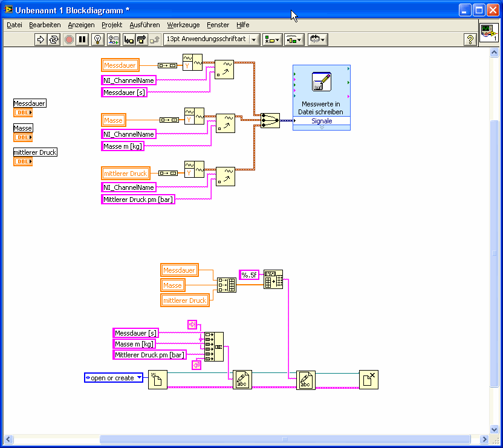Image resolution: width=503 pixels, height=448 pixels.
Task: Click vertical scrollbar down arrow
Action: 494,429
